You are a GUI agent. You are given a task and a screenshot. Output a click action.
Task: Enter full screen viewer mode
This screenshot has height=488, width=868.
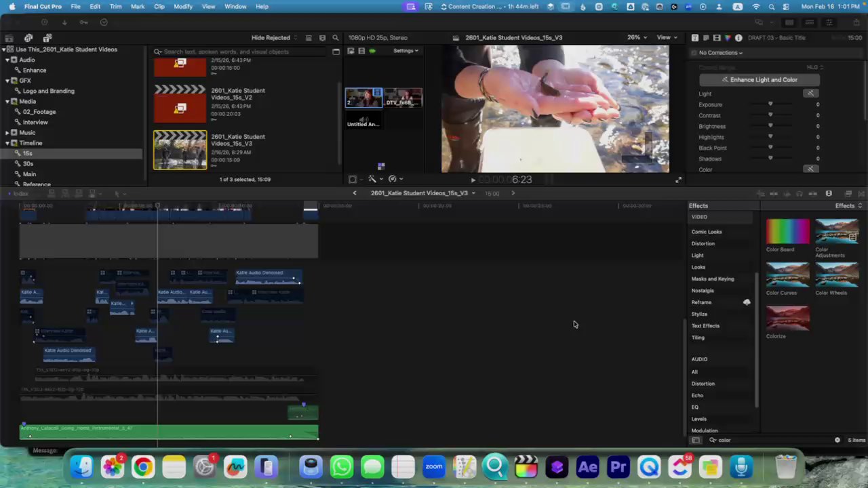[x=678, y=180]
